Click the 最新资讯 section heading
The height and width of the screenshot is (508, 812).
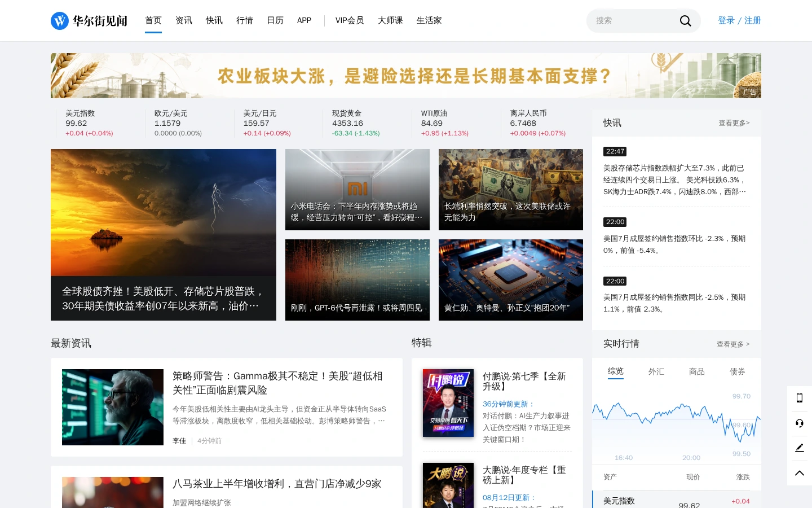pyautogui.click(x=71, y=343)
